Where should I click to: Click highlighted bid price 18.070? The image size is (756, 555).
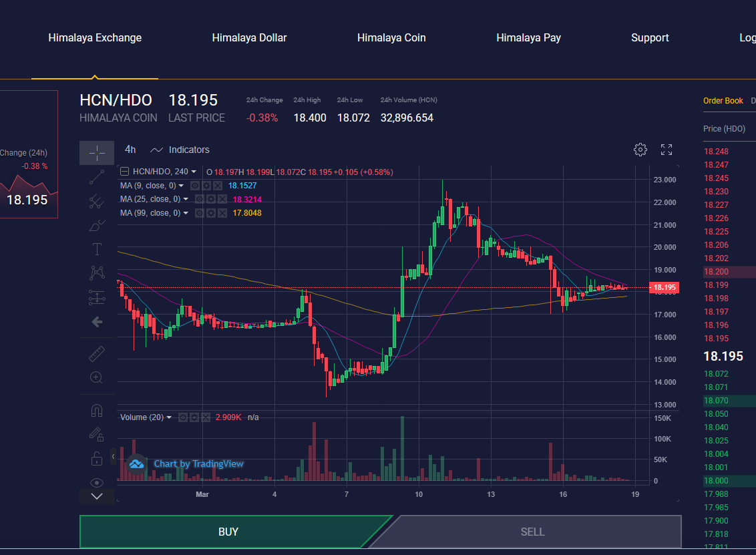pos(716,401)
